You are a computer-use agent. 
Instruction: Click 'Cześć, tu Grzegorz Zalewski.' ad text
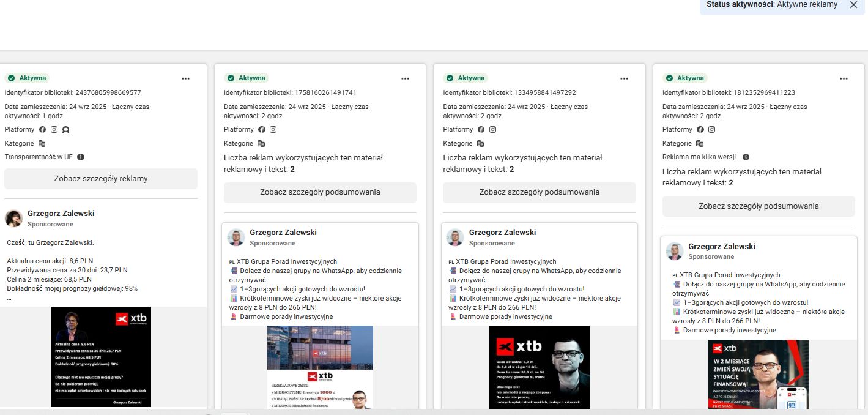tap(50, 243)
